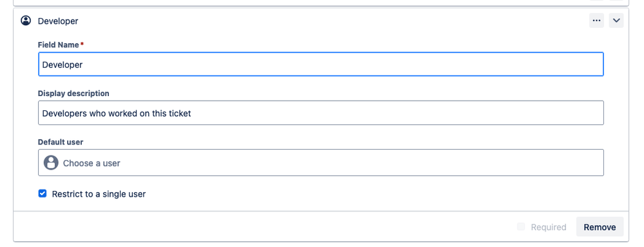The width and height of the screenshot is (644, 247).
Task: Click into the Display description text box
Action: tap(321, 113)
